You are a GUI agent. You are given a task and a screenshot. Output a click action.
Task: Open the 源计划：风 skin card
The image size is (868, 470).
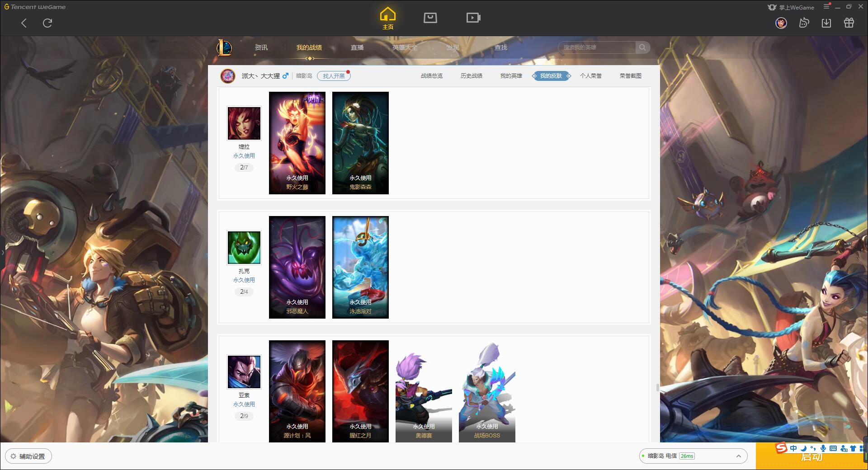tap(297, 391)
